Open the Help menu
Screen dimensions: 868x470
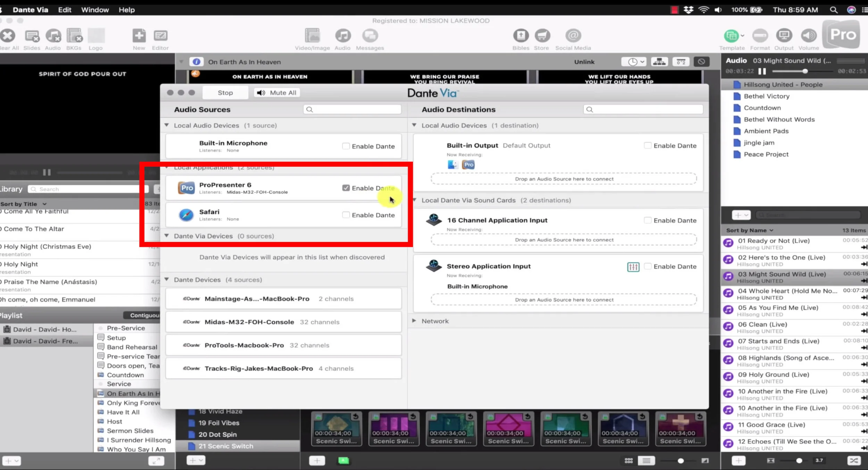tap(127, 10)
